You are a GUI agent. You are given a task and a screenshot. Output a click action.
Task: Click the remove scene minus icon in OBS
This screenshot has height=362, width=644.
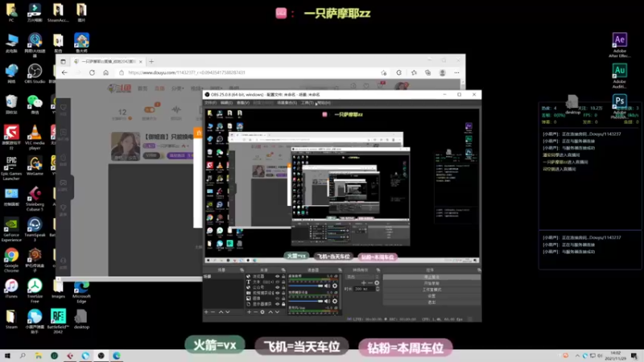[x=213, y=312]
